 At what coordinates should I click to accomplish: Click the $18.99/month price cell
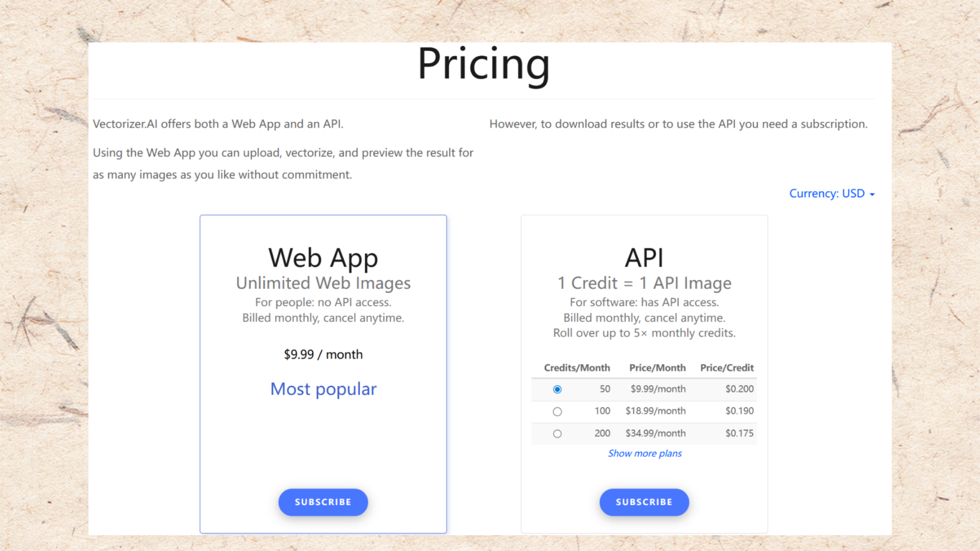point(655,411)
